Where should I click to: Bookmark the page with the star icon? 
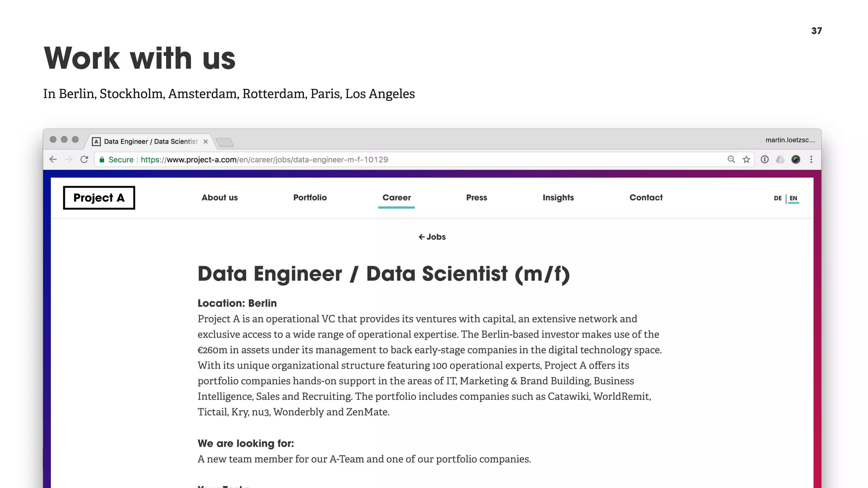pyautogui.click(x=746, y=160)
